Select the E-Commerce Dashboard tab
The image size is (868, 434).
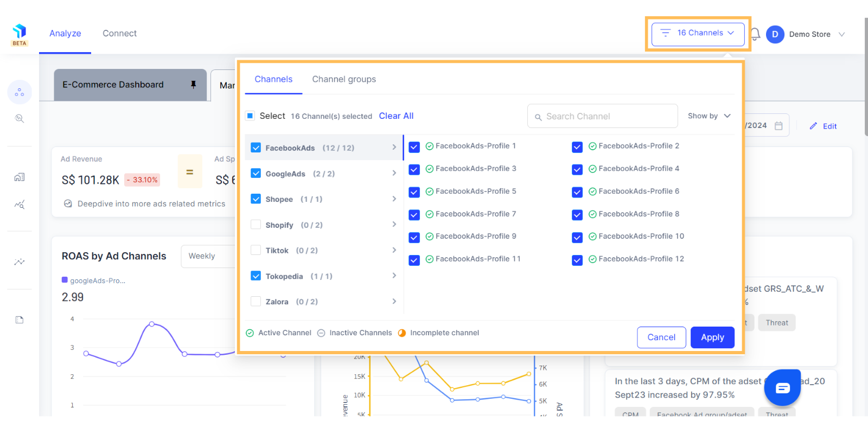click(130, 85)
